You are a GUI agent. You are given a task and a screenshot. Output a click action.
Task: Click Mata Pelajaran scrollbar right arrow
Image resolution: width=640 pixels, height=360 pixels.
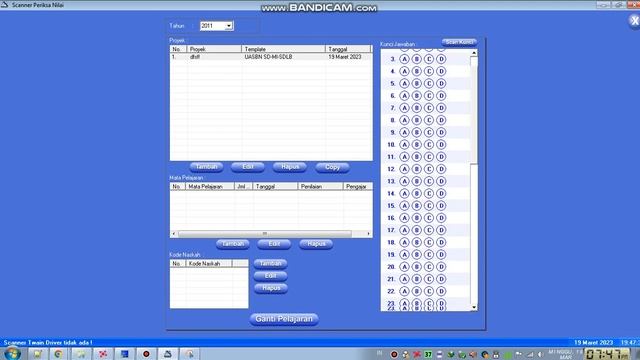tap(369, 234)
